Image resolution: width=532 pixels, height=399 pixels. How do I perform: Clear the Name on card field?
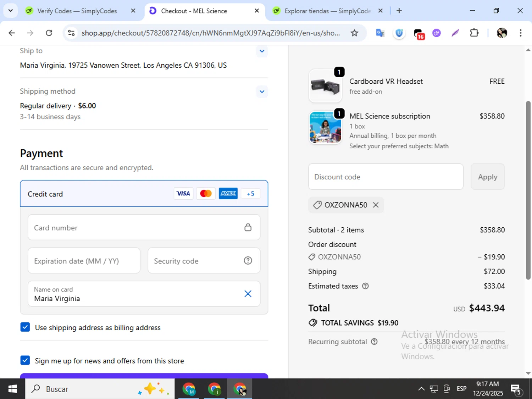click(x=248, y=294)
